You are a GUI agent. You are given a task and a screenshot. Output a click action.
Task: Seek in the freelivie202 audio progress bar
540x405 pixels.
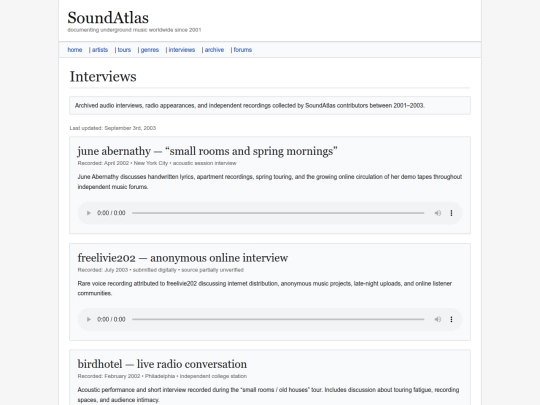(x=278, y=319)
